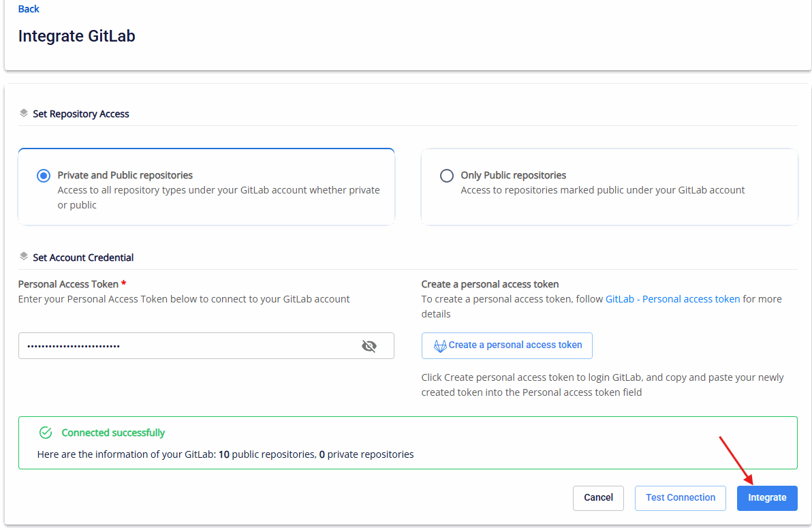This screenshot has width=812, height=530.
Task: Click the Integrate button
Action: 767,498
